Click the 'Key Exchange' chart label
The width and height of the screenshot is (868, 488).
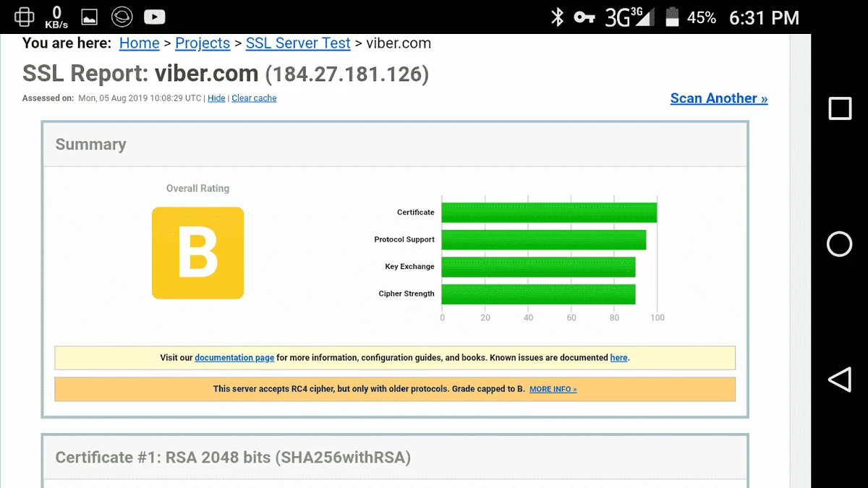point(409,267)
